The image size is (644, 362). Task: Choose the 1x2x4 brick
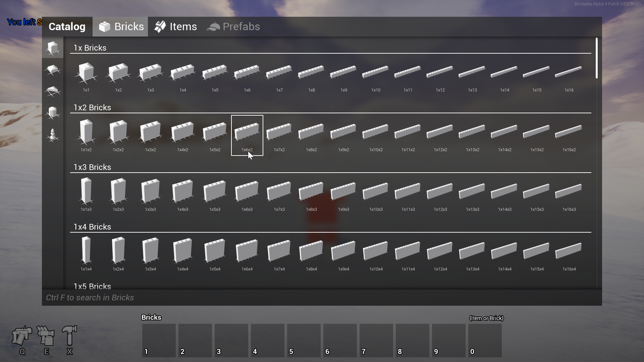tap(118, 255)
